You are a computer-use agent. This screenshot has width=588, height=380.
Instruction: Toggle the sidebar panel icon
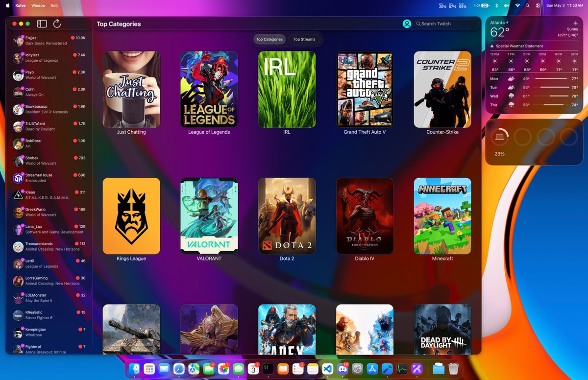42,24
